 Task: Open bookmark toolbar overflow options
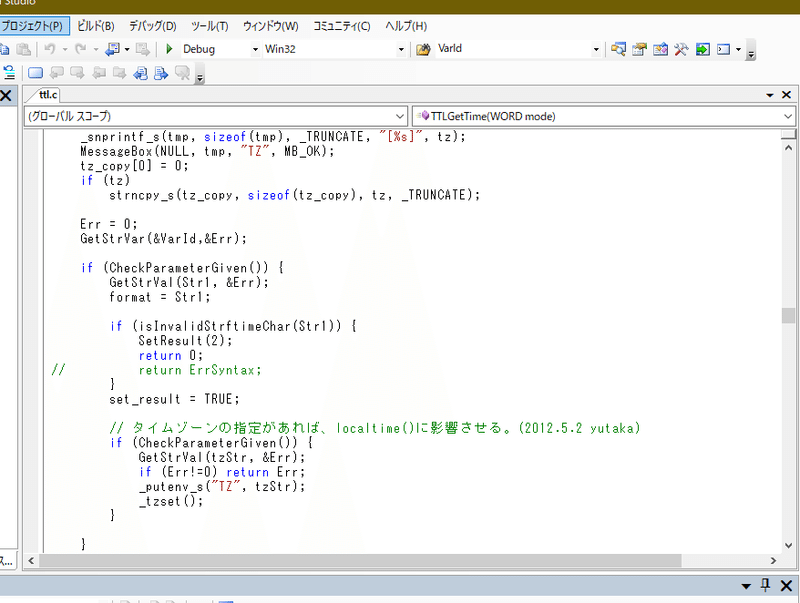point(200,74)
